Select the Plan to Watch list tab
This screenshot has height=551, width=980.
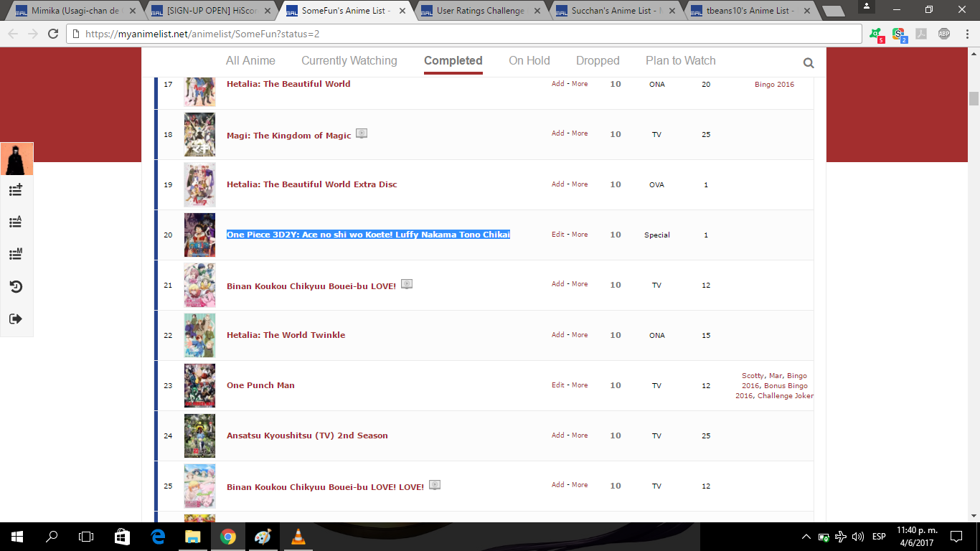(681, 61)
